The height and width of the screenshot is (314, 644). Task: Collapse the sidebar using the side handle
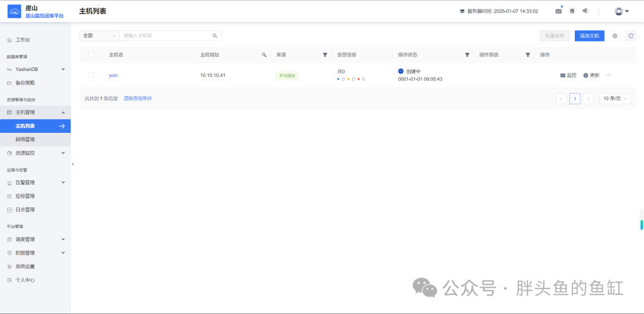(x=73, y=164)
